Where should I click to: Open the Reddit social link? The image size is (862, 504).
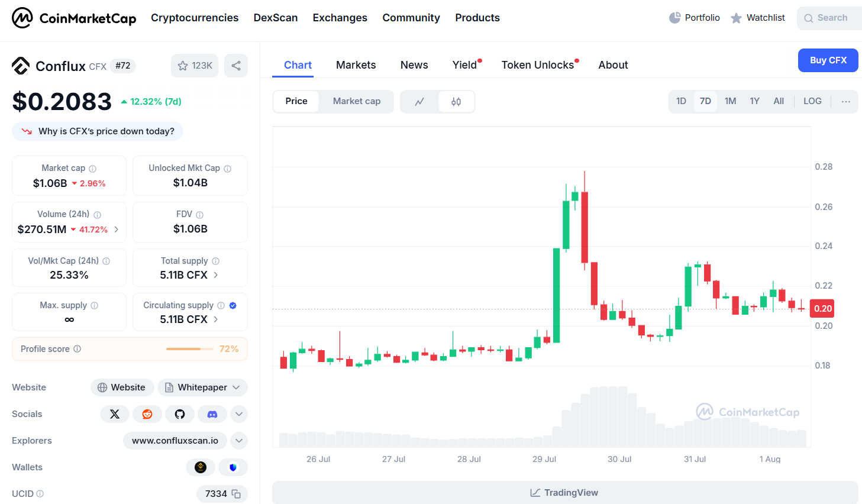tap(147, 414)
